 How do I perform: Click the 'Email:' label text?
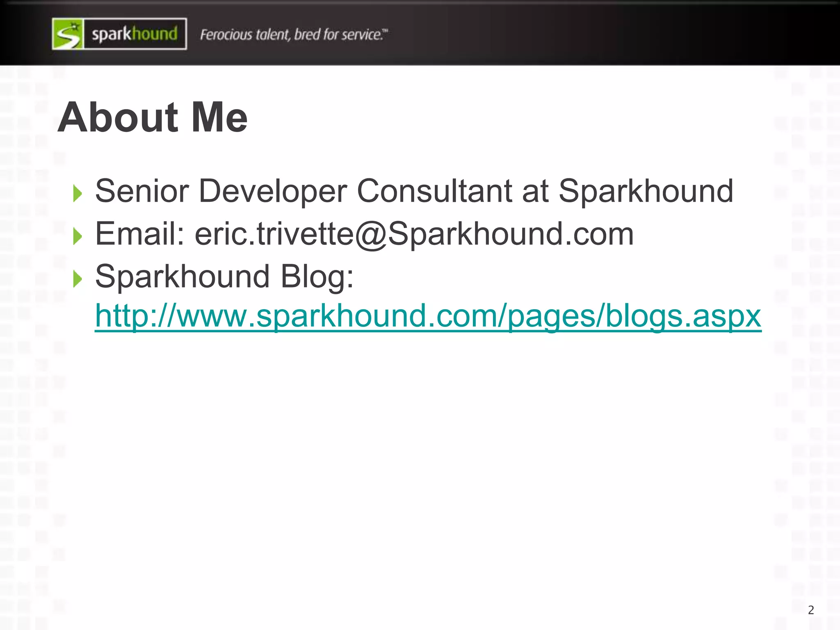140,234
